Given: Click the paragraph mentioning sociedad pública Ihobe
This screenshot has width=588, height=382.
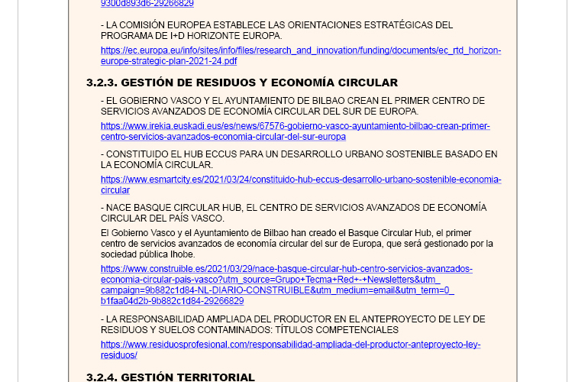Looking at the screenshot, I should 296,244.
